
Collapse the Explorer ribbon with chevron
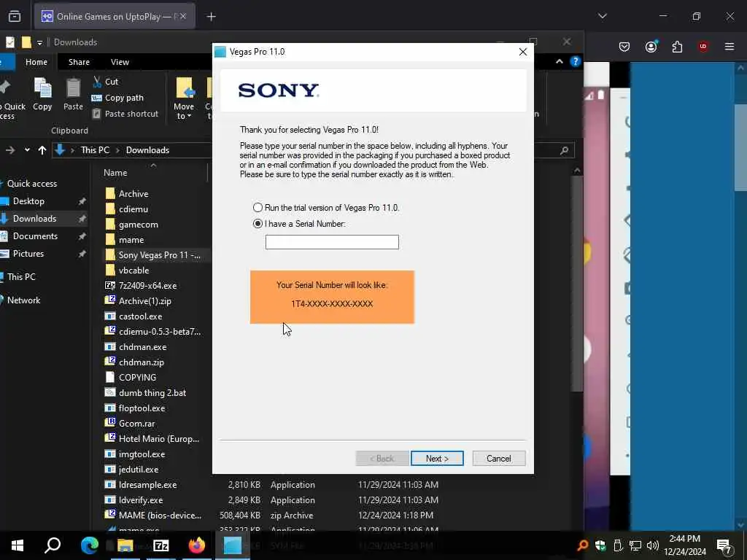coord(560,61)
